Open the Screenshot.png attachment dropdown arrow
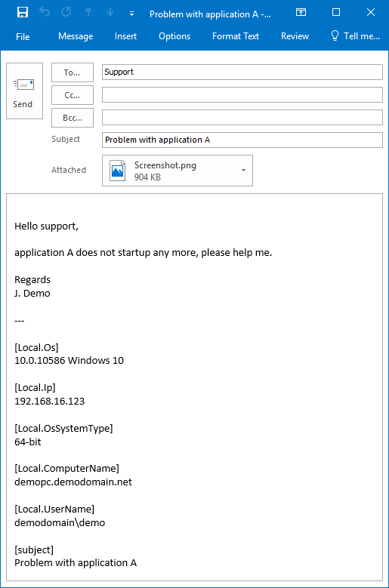Viewport: 389px width, 588px height. tap(243, 171)
